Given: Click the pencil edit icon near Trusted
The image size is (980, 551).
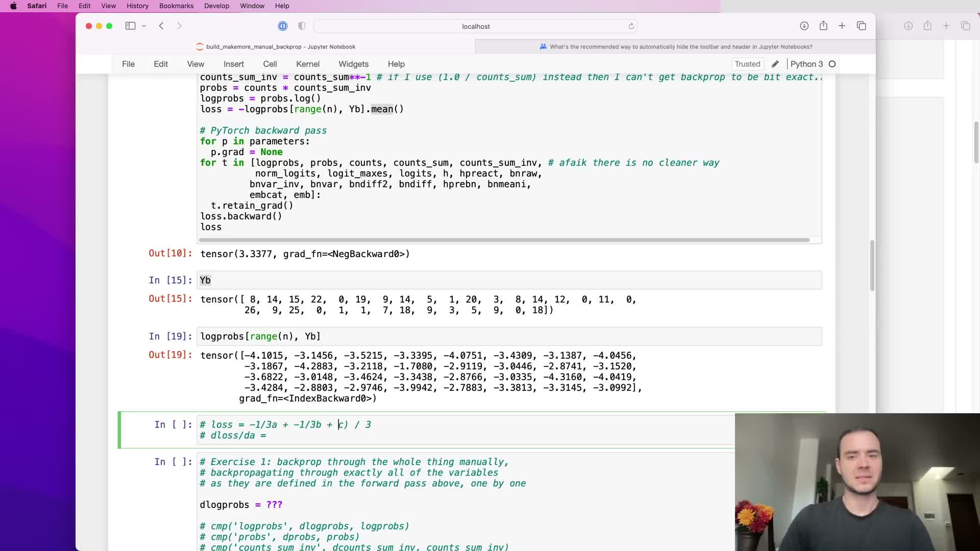Looking at the screenshot, I should (x=775, y=64).
